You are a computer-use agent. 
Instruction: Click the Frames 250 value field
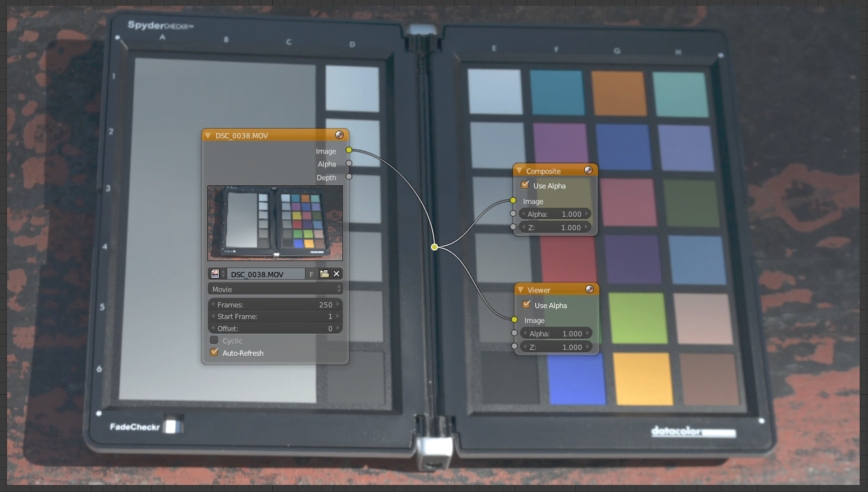click(275, 304)
